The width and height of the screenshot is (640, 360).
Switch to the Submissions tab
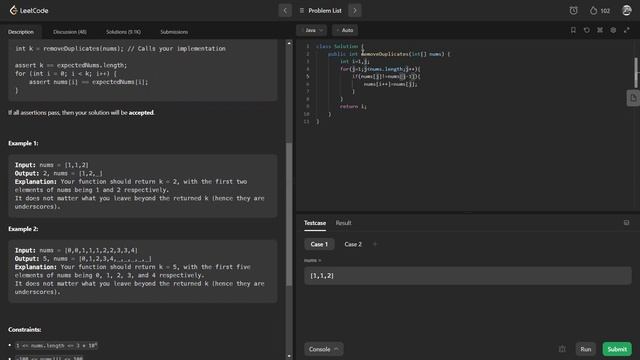tap(174, 32)
